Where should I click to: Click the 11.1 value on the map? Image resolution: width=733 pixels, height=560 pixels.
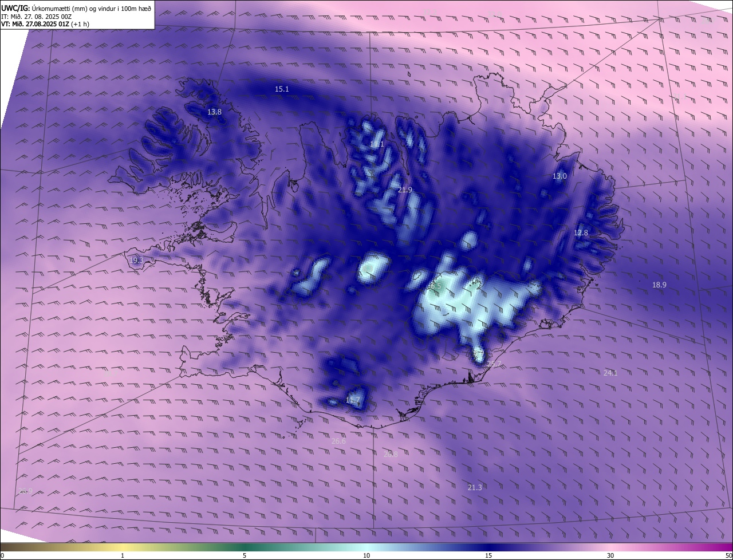pyautogui.click(x=377, y=144)
